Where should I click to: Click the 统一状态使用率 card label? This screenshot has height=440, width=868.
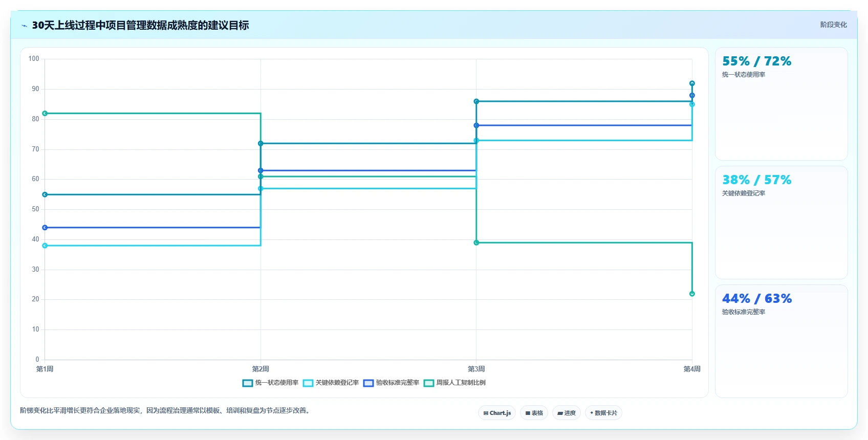point(744,75)
